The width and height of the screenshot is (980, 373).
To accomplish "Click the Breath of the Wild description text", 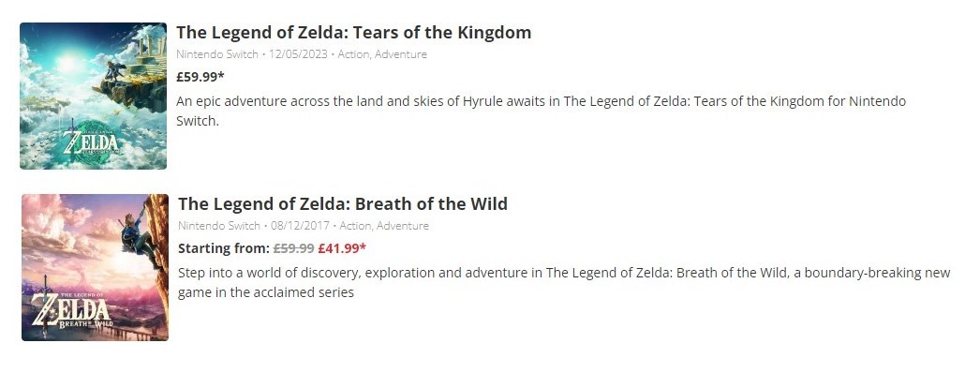I will (x=564, y=282).
